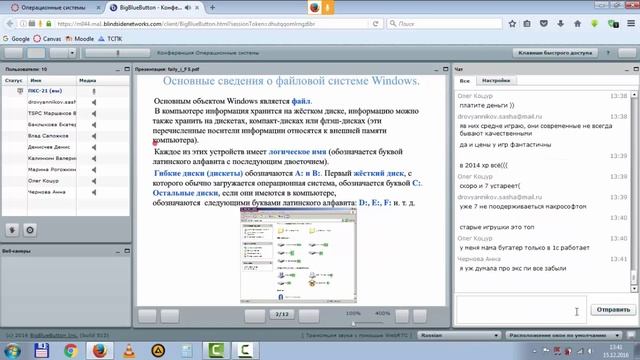Open keyboard shortcuts Клавиши быстрого доступа
Image resolution: width=640 pixels, height=360 pixels.
[x=555, y=53]
